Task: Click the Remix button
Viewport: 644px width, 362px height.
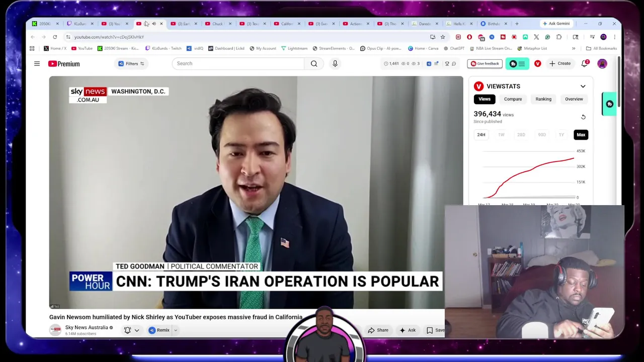Action: click(159, 330)
